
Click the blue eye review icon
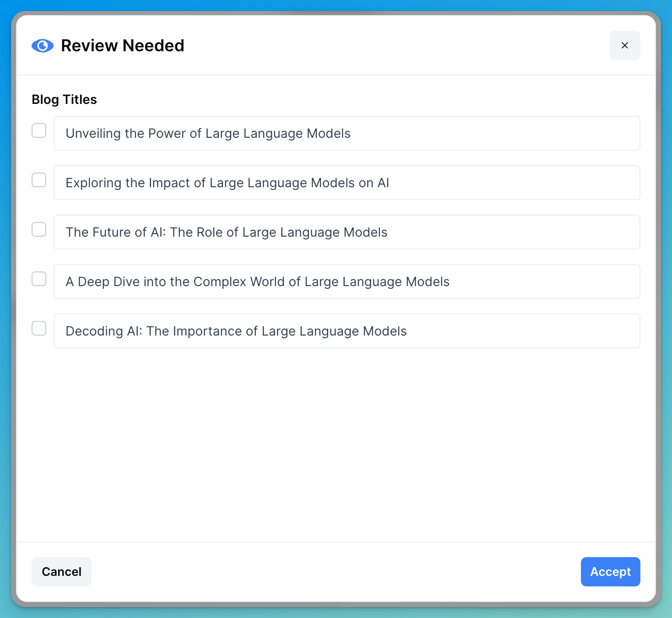tap(43, 46)
